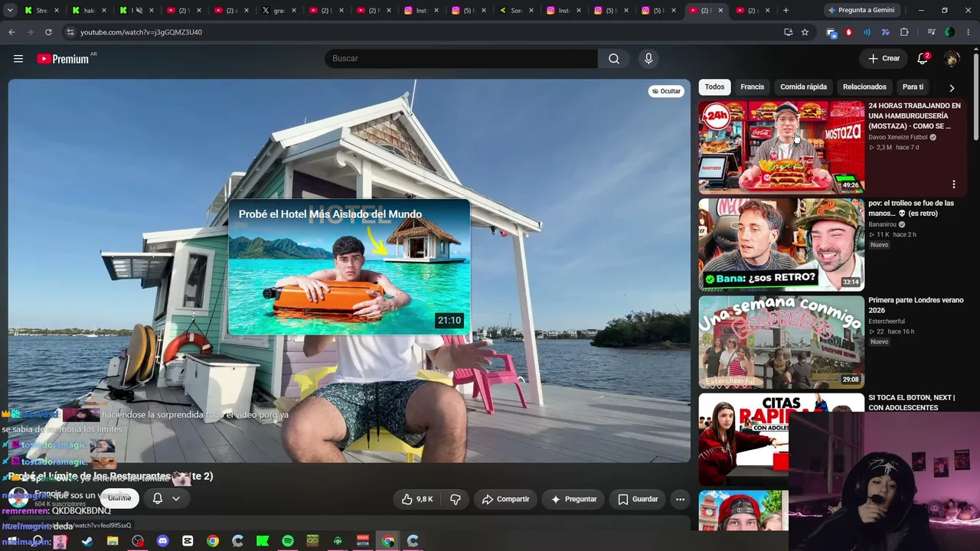Open end-screen video Hotel Más Aislado
Viewport: 980px width, 551px height.
point(349,267)
